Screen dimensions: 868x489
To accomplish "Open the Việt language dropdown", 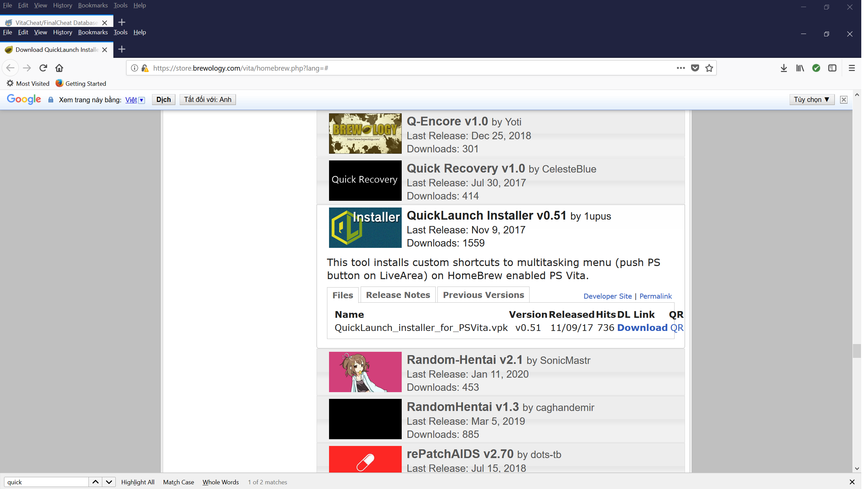I will pyautogui.click(x=135, y=100).
